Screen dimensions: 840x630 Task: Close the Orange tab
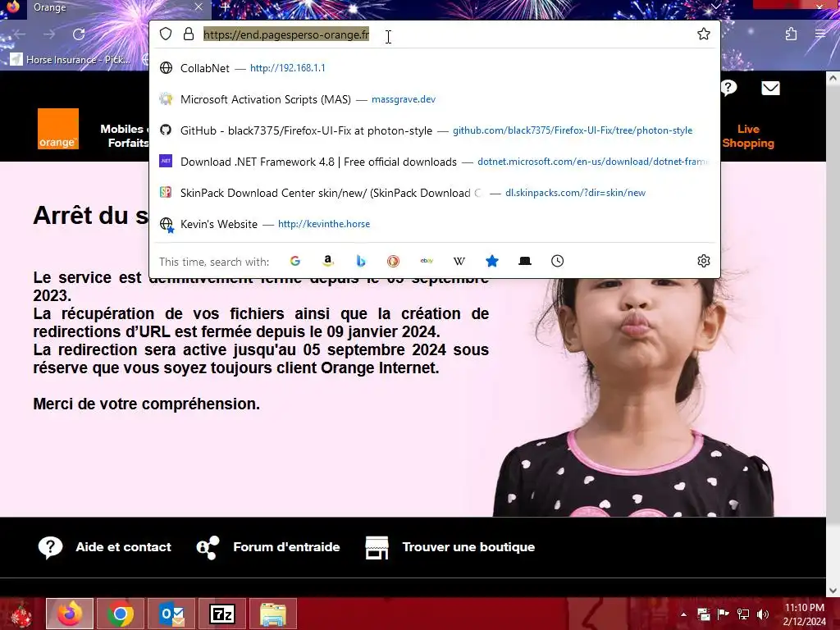click(x=199, y=7)
